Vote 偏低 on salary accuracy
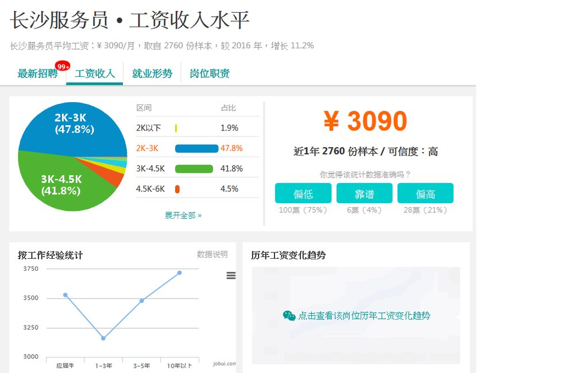 click(303, 193)
